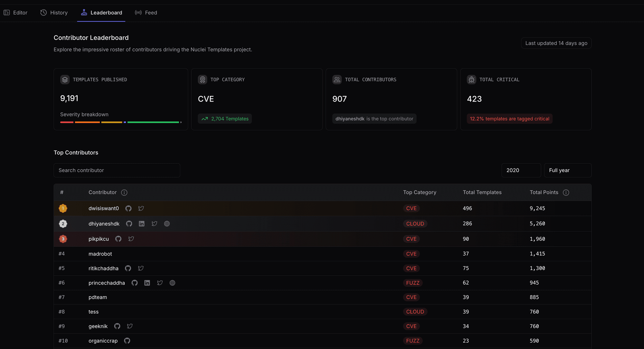Click dhiyaneshdk's website globe icon

(167, 224)
